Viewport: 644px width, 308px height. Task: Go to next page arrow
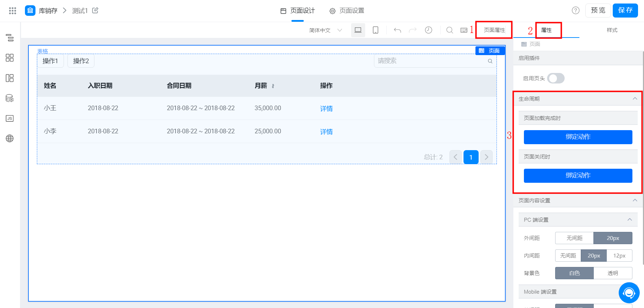click(486, 157)
